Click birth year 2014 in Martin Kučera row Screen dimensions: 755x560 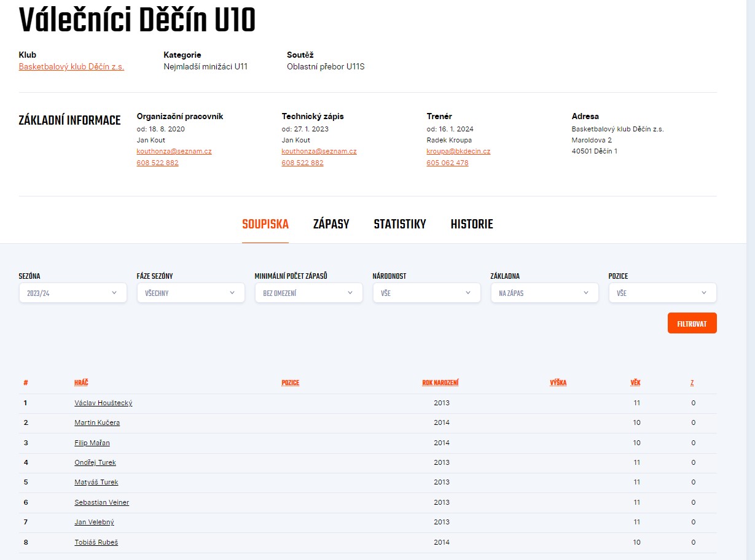(x=442, y=422)
